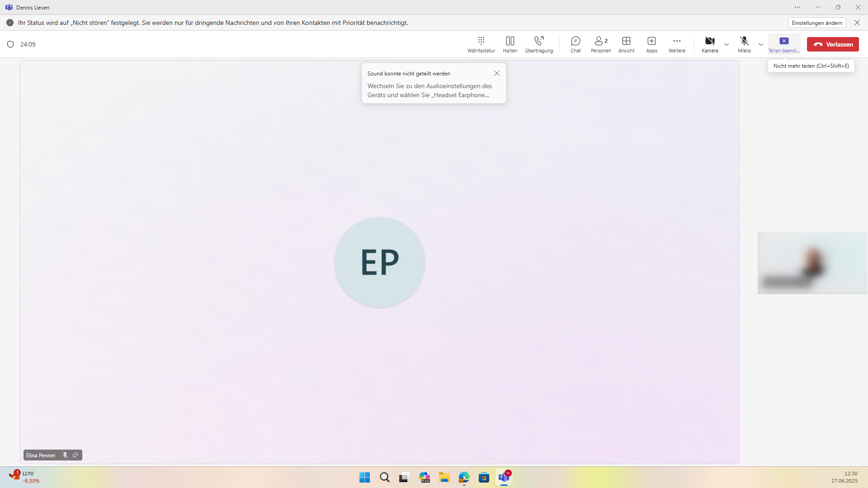This screenshot has width=868, height=488.
Task: Click Einstellungen ändern in status banner
Action: click(x=817, y=23)
